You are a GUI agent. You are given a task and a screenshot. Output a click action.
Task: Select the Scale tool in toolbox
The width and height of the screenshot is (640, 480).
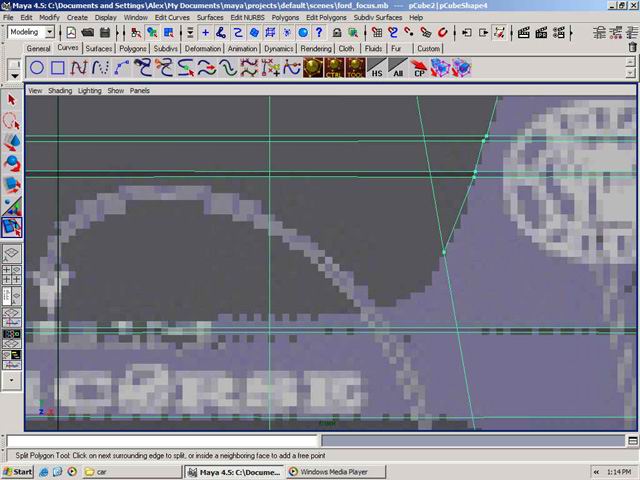[12, 185]
